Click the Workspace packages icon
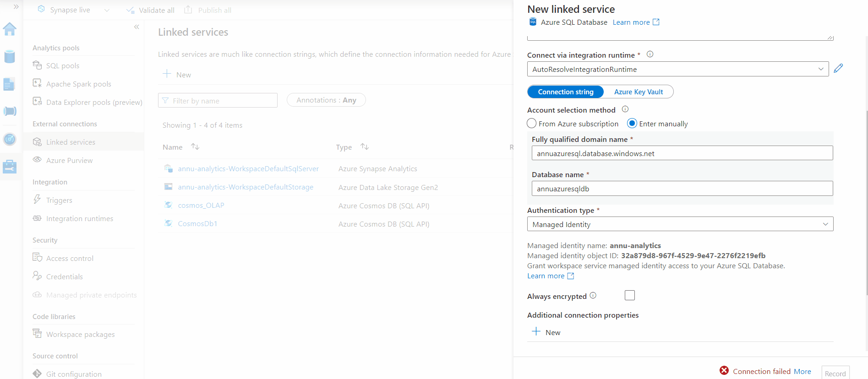Viewport: 868px width, 379px height. tap(37, 333)
